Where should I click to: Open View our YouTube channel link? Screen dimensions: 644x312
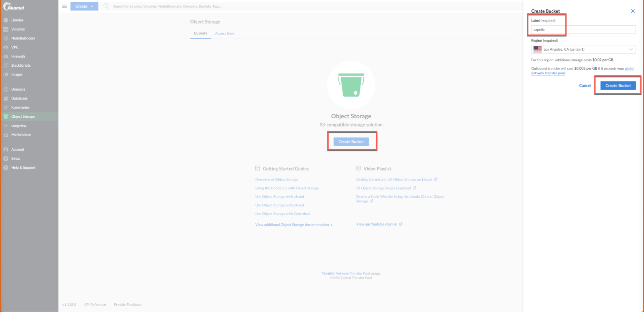click(376, 224)
